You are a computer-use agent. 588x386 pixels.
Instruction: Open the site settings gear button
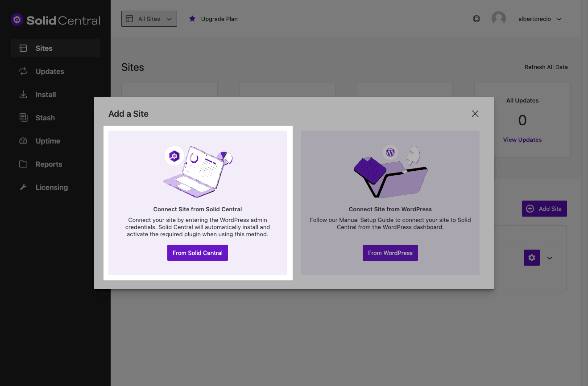pyautogui.click(x=532, y=258)
